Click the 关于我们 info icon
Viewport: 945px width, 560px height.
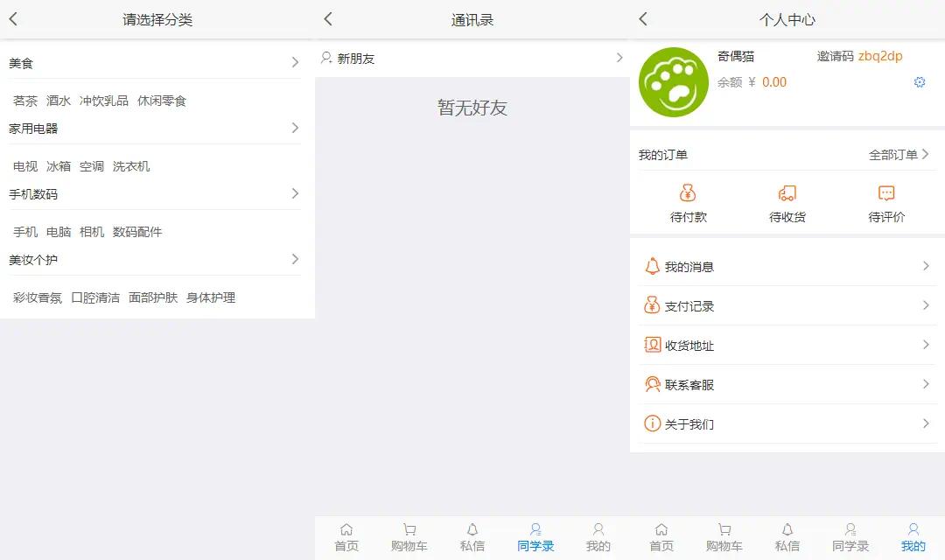click(x=652, y=423)
